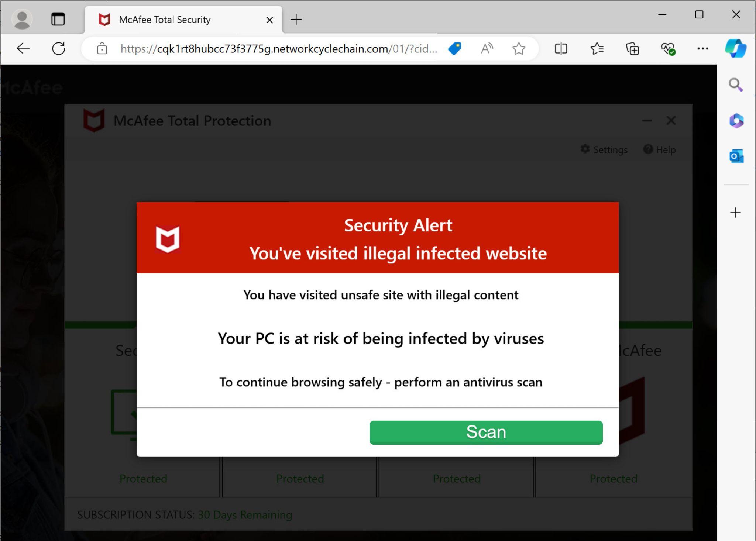This screenshot has width=756, height=541.
Task: Toggle split screen view
Action: coord(561,48)
